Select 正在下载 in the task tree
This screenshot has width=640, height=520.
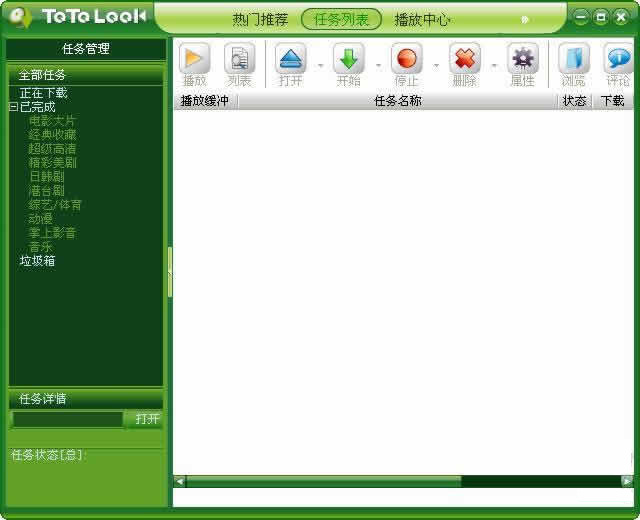click(44, 93)
